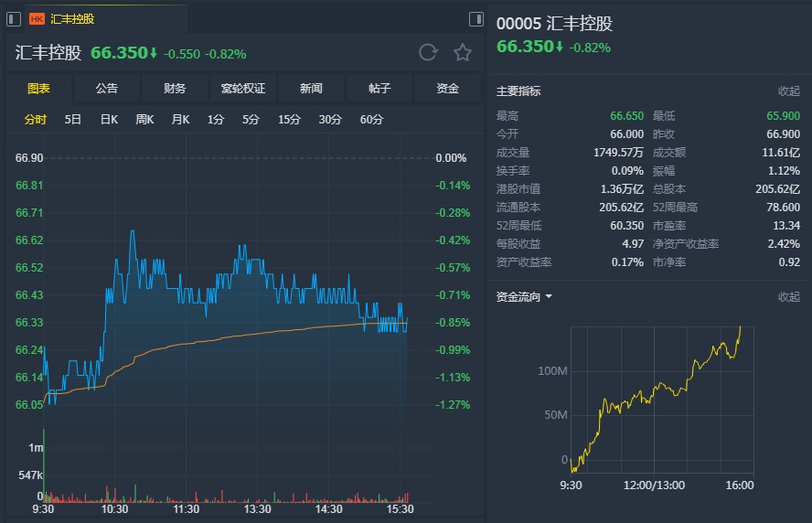
Task: Select the 日K daily candlestick period
Action: point(109,120)
